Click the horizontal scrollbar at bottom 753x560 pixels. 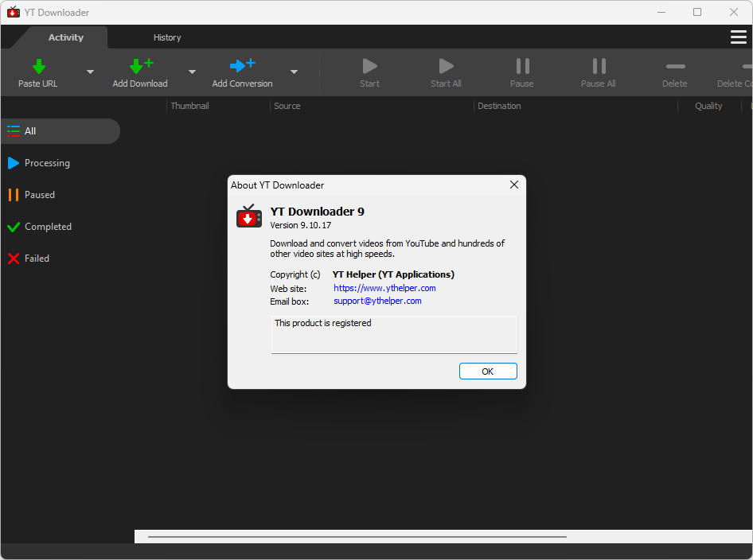pos(357,536)
